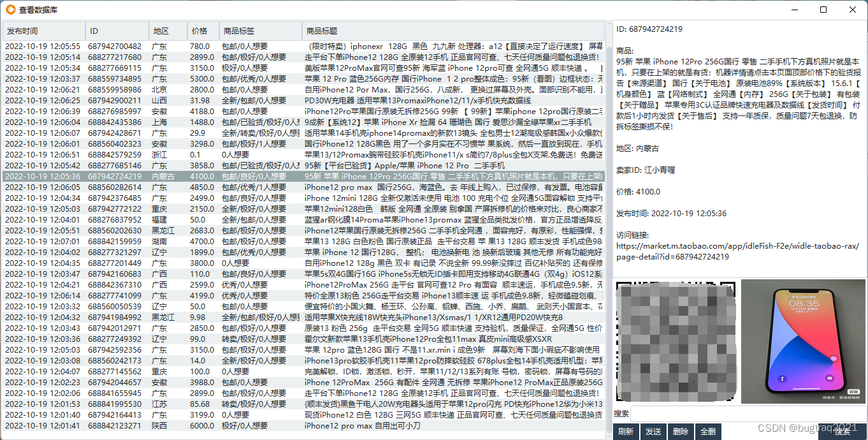868x440 pixels.
Task: Select row with ID 688560202630
Action: point(303,231)
